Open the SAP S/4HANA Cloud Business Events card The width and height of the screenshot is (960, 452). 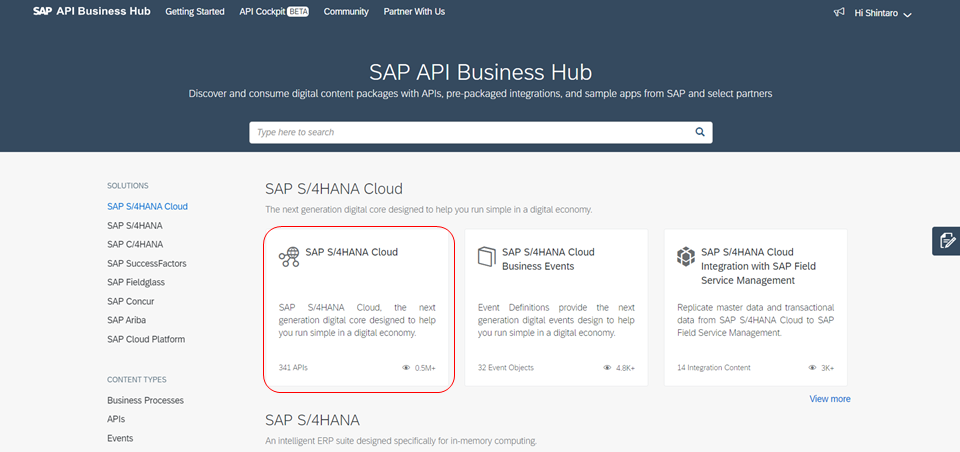[x=556, y=308]
